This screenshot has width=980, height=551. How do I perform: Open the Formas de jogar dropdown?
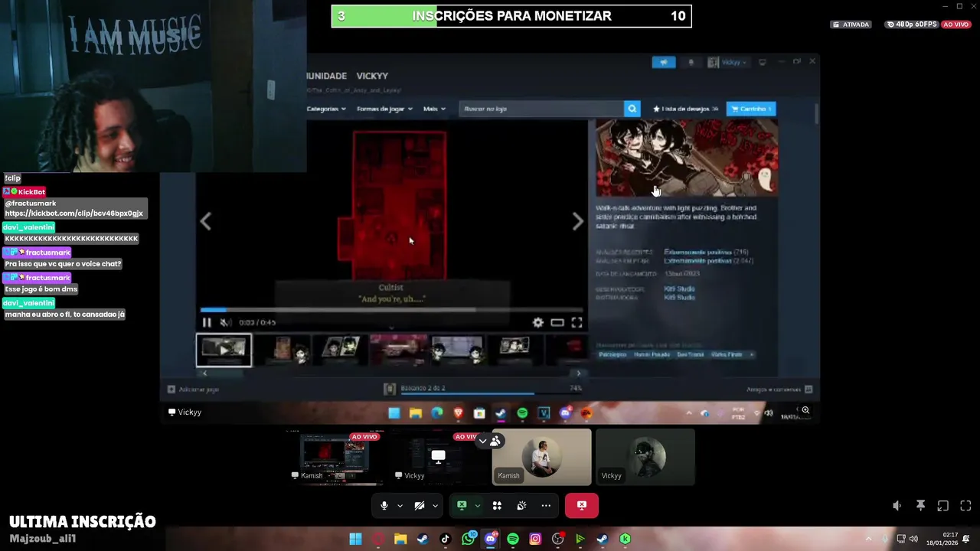coord(384,109)
